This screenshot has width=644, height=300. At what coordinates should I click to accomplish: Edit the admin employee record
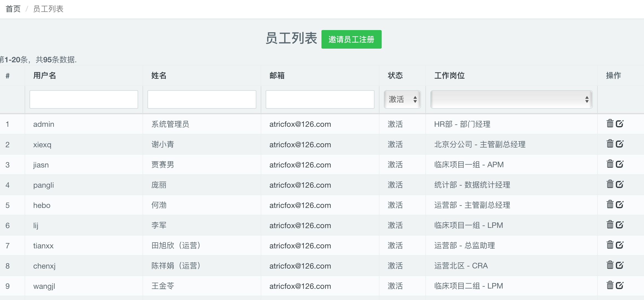(x=620, y=123)
